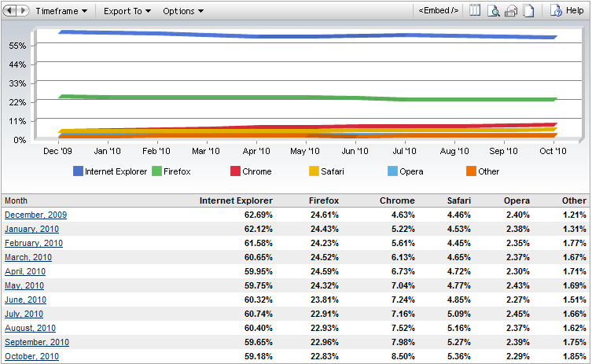The image size is (592, 364).
Task: Click the copy pages icon
Action: coord(528,11)
